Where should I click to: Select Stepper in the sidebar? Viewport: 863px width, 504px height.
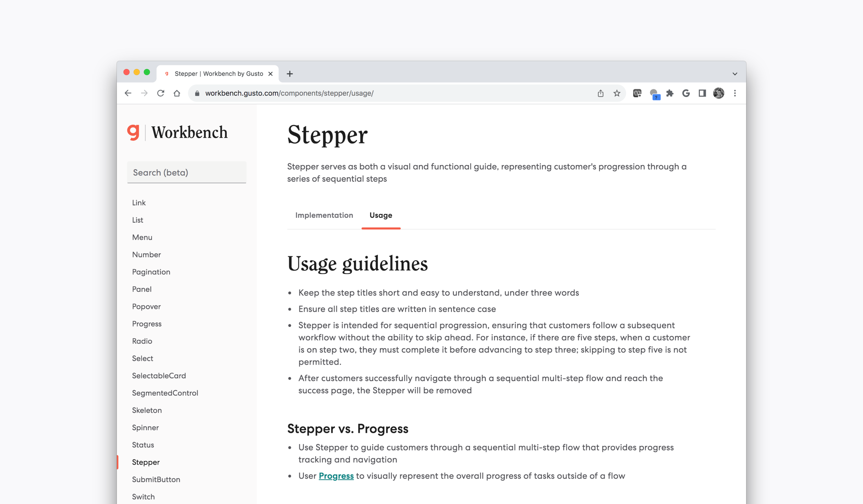tap(146, 462)
